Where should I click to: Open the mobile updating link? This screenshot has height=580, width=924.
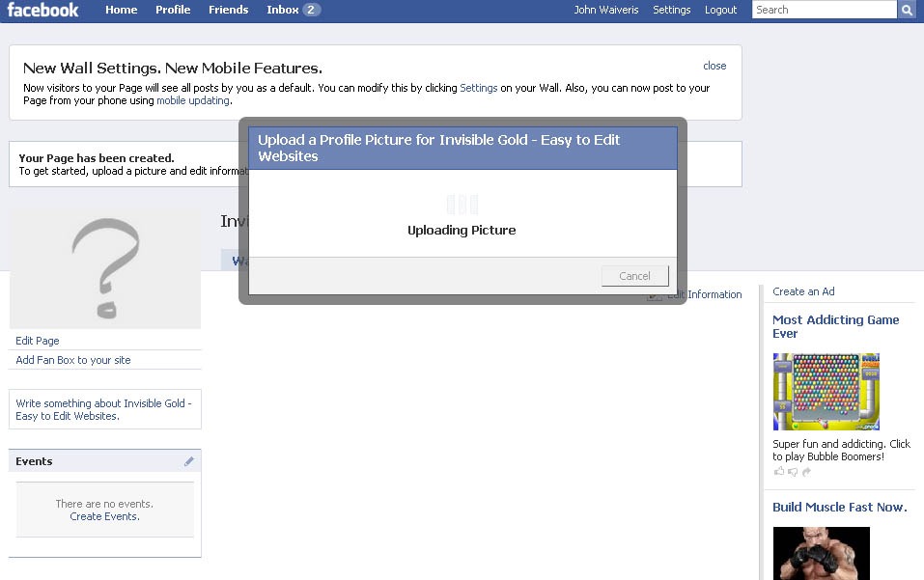pyautogui.click(x=193, y=100)
